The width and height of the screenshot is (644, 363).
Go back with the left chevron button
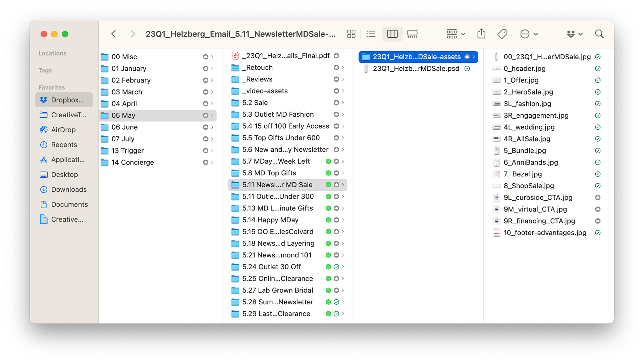(114, 34)
